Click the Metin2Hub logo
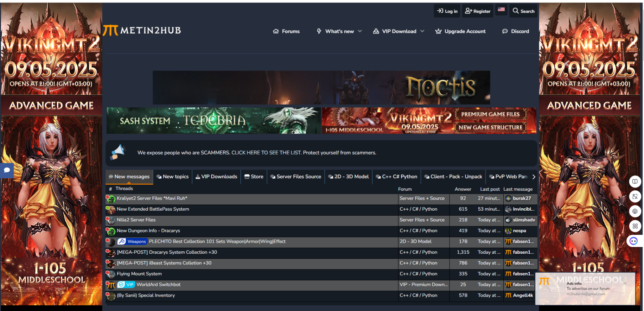Image resolution: width=644 pixels, height=311 pixels. [x=142, y=31]
